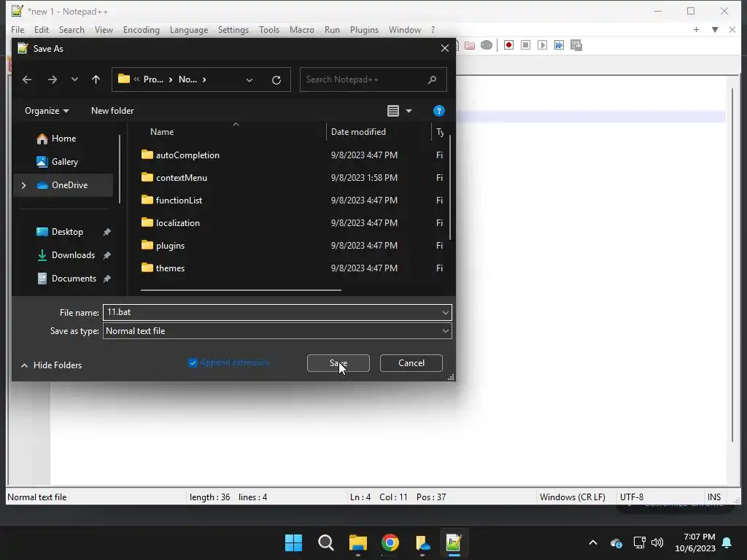The width and height of the screenshot is (747, 560).
Task: Open the address bar previous locations dropdown
Action: (x=249, y=80)
